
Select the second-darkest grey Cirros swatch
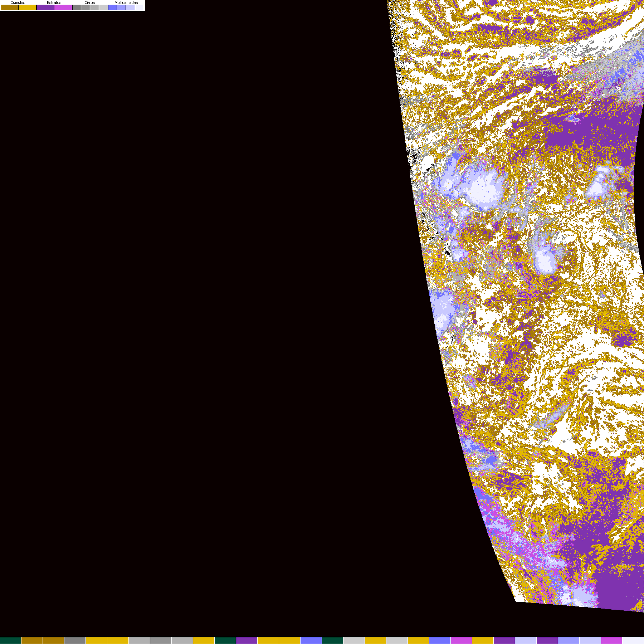[86, 7]
